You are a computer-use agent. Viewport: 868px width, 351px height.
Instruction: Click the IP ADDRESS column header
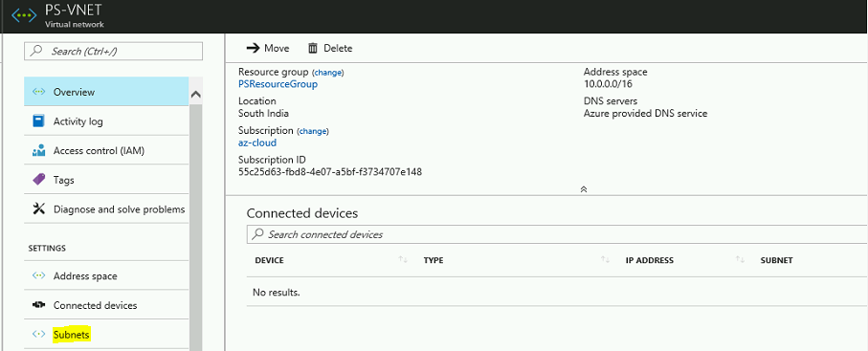click(650, 260)
